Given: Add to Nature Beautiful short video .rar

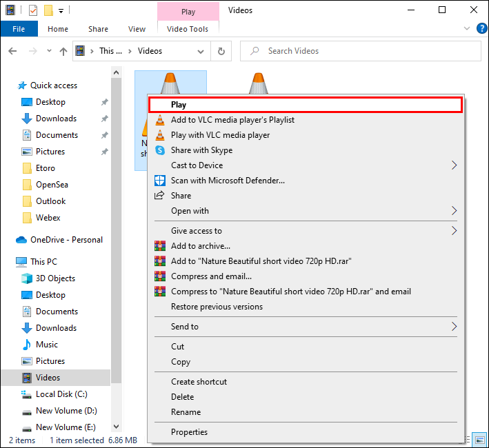Looking at the screenshot, I should [x=306, y=261].
